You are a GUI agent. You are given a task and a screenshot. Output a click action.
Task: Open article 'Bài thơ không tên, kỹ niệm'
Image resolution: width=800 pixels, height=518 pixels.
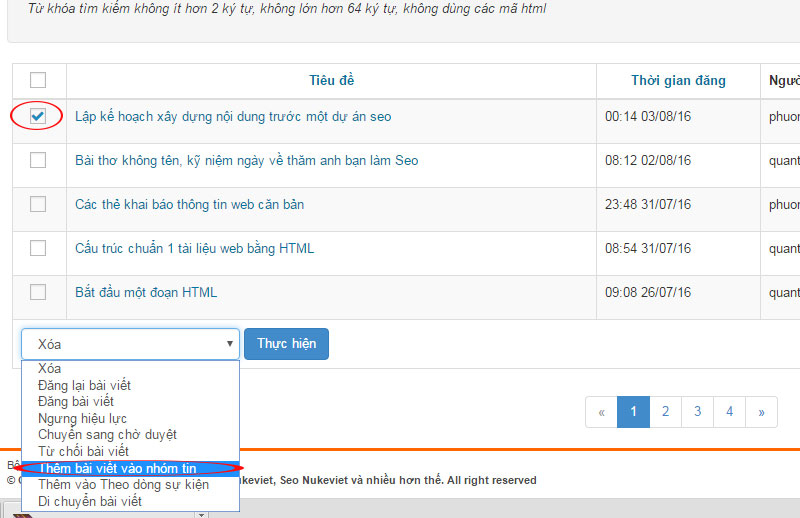[x=246, y=161]
